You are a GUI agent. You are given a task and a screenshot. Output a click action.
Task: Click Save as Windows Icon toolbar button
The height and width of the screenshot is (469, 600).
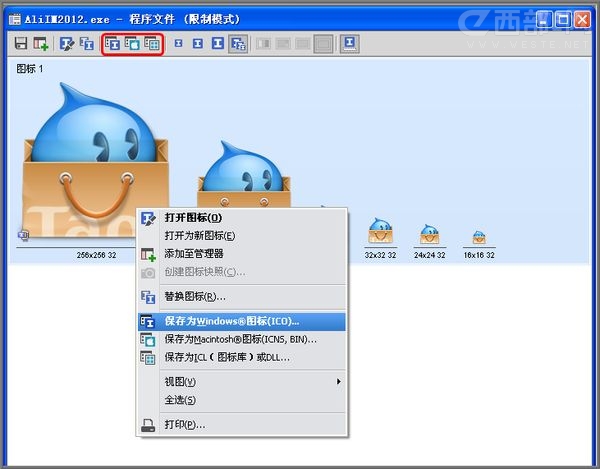[112, 43]
